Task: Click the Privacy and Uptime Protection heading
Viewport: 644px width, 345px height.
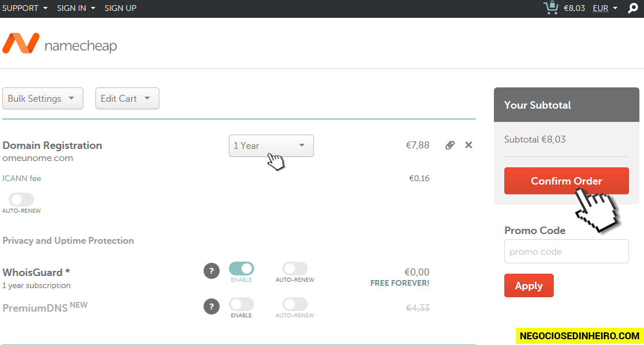Action: click(68, 241)
